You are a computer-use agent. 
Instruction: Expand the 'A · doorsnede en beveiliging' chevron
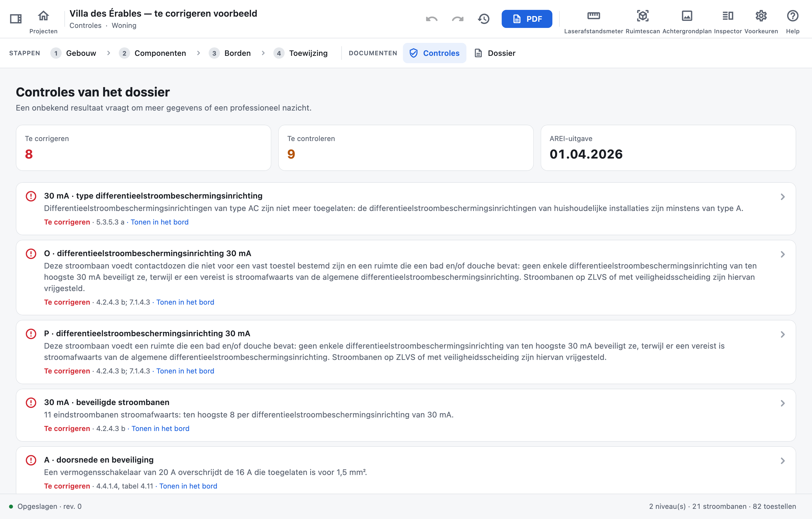[783, 461]
